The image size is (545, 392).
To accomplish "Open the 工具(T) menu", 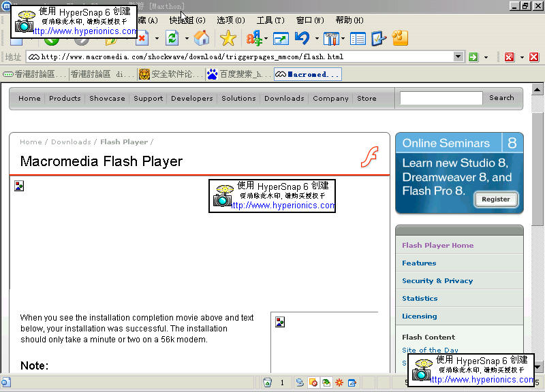I will tap(270, 20).
